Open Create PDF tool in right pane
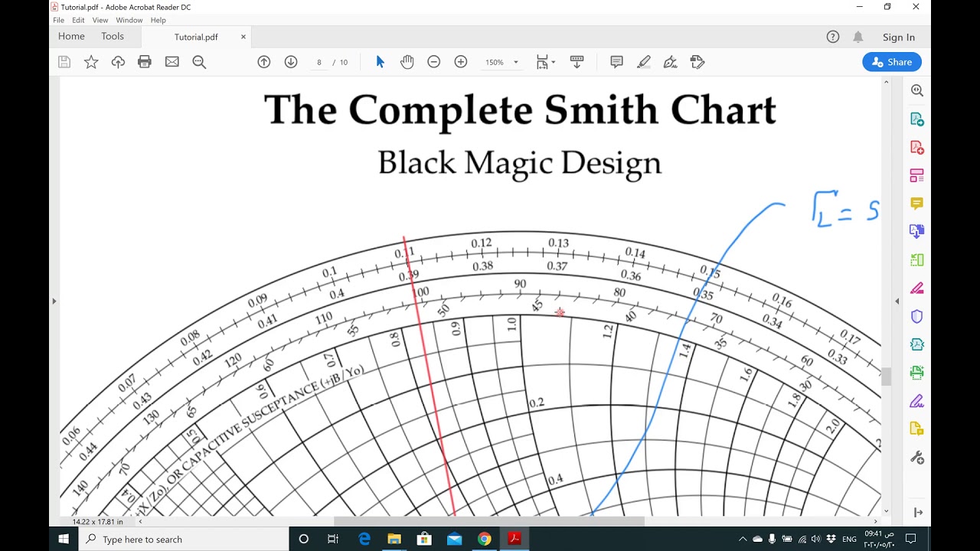This screenshot has height=551, width=980. coord(916,147)
